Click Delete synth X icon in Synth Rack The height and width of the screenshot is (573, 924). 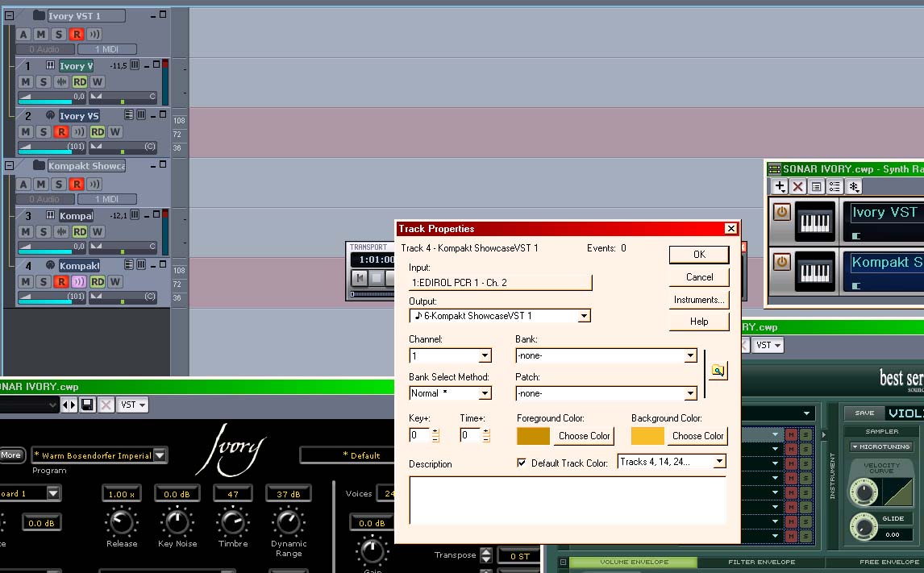(798, 187)
